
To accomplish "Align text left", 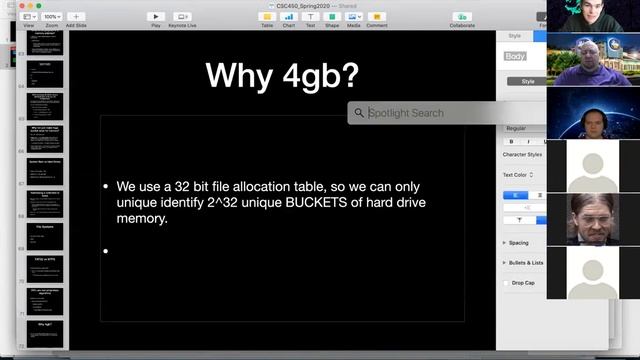I will [516, 195].
